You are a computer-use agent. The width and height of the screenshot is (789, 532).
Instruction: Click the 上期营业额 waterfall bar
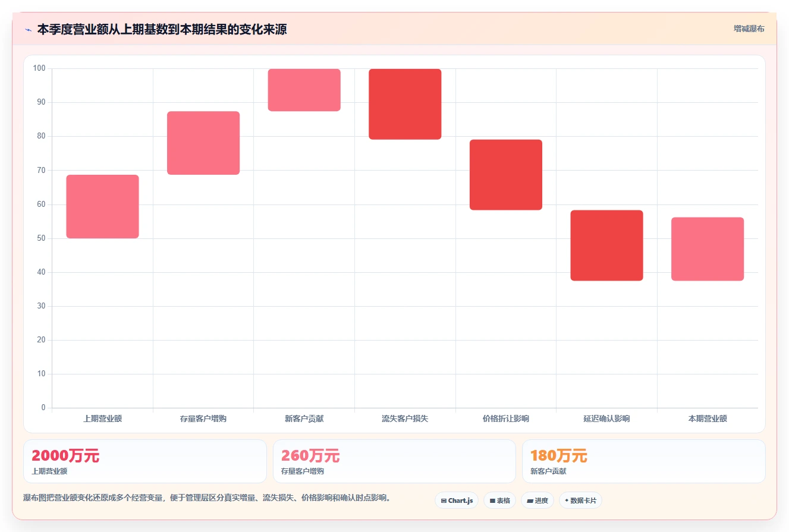point(102,206)
